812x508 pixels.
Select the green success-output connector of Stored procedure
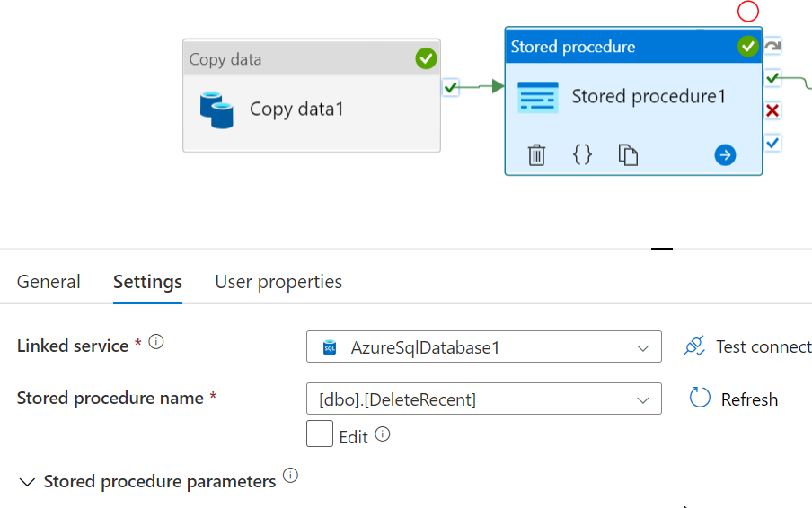772,78
